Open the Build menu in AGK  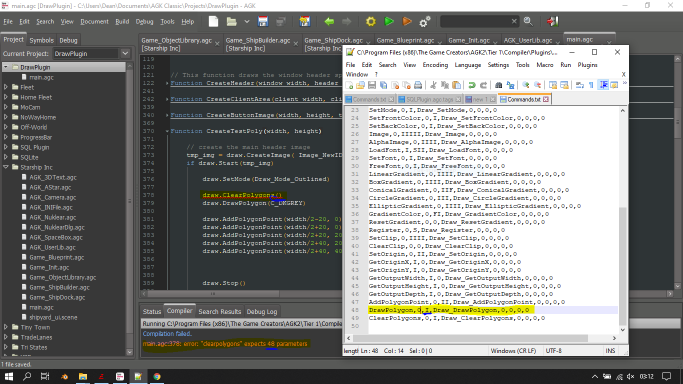(122, 21)
